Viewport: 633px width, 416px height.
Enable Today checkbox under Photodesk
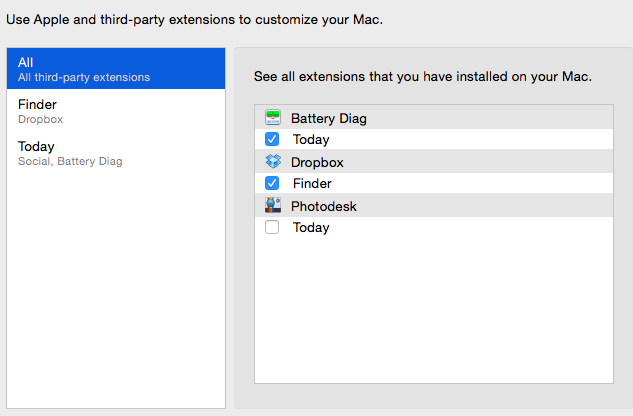[273, 228]
